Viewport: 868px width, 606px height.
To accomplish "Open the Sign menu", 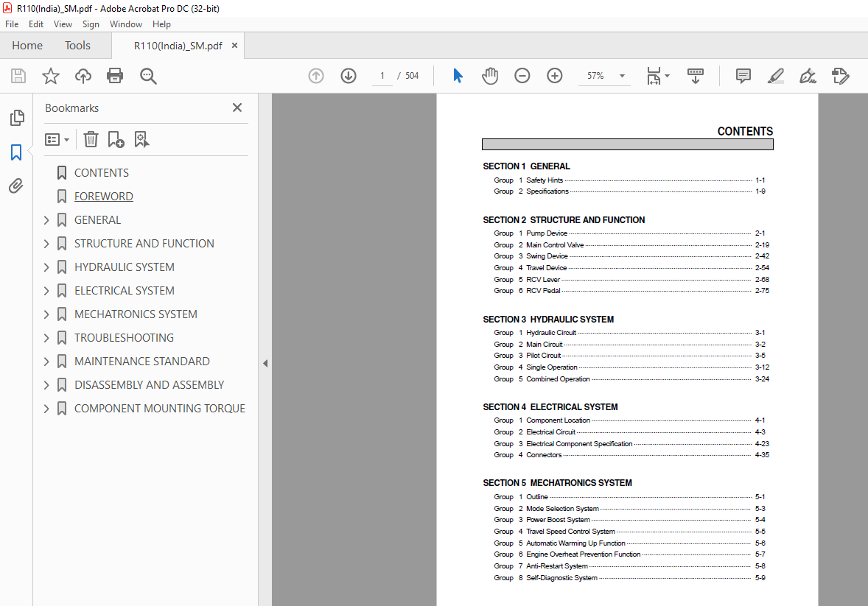I will pos(91,24).
